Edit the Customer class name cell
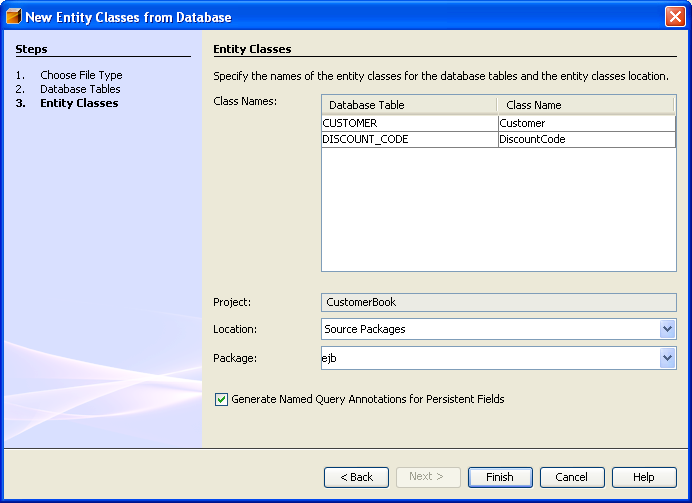This screenshot has height=503, width=692. 587,123
